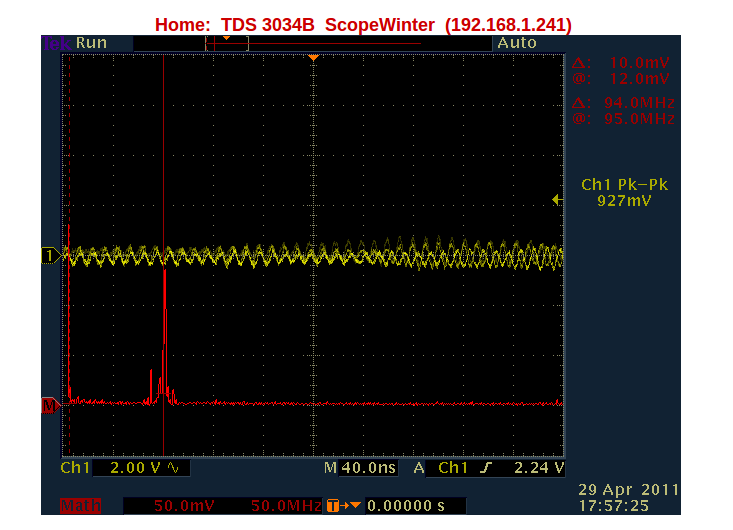Click the Ch1 ground reference marker
This screenshot has height=530, width=733.
tap(50, 256)
